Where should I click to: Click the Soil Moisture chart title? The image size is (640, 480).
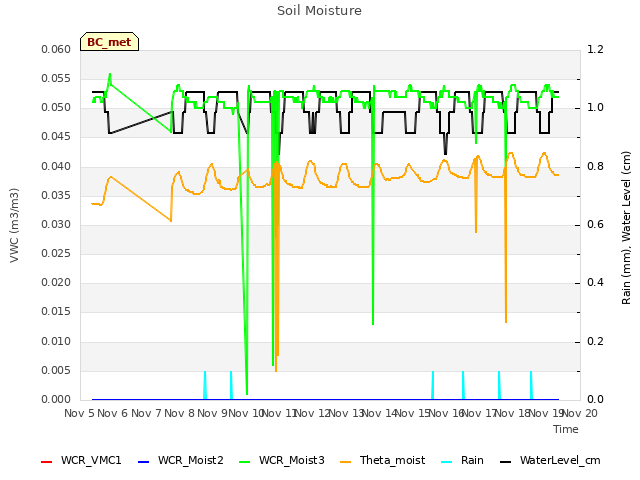319,11
